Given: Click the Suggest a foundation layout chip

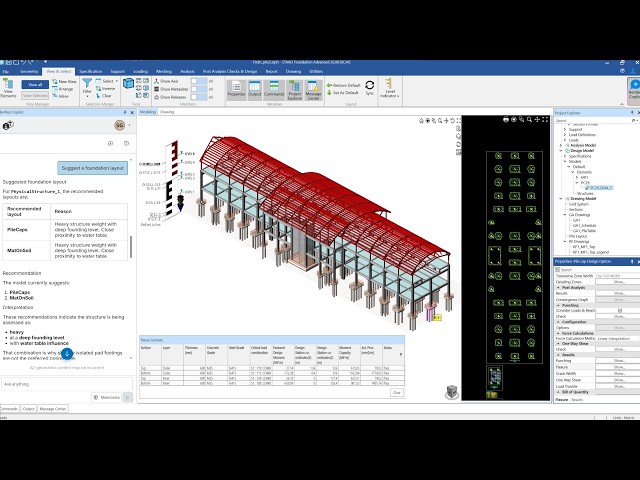Looking at the screenshot, I should [x=93, y=168].
